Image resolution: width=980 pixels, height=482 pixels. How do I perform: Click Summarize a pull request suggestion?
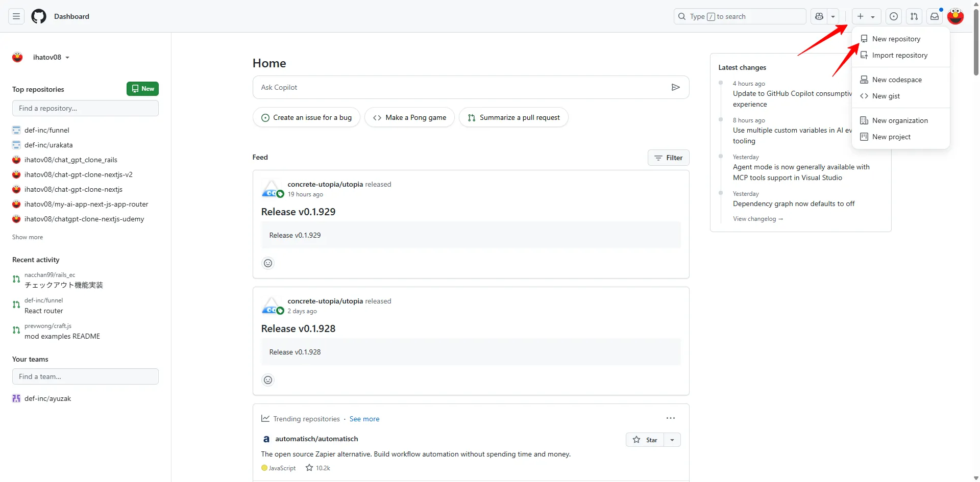tap(513, 117)
